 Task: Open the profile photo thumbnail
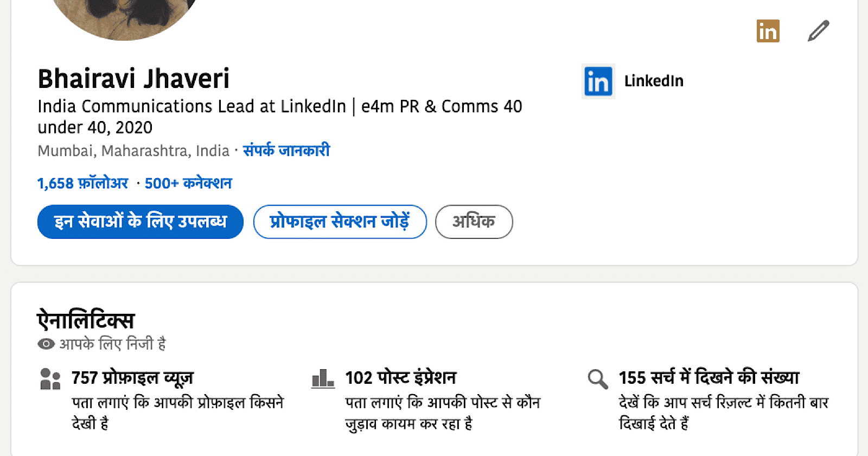point(124,16)
